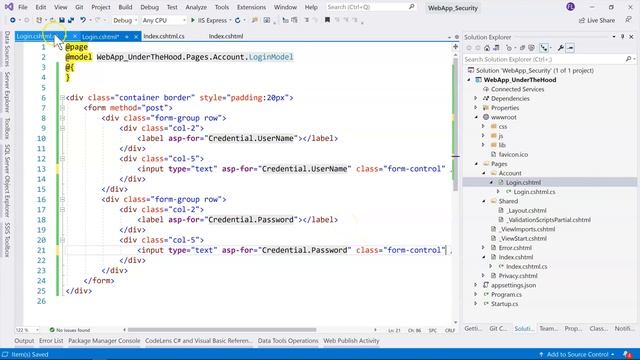640x360 pixels.
Task: Click Solution Explorer Home icon
Action: pyautogui.click(x=487, y=48)
